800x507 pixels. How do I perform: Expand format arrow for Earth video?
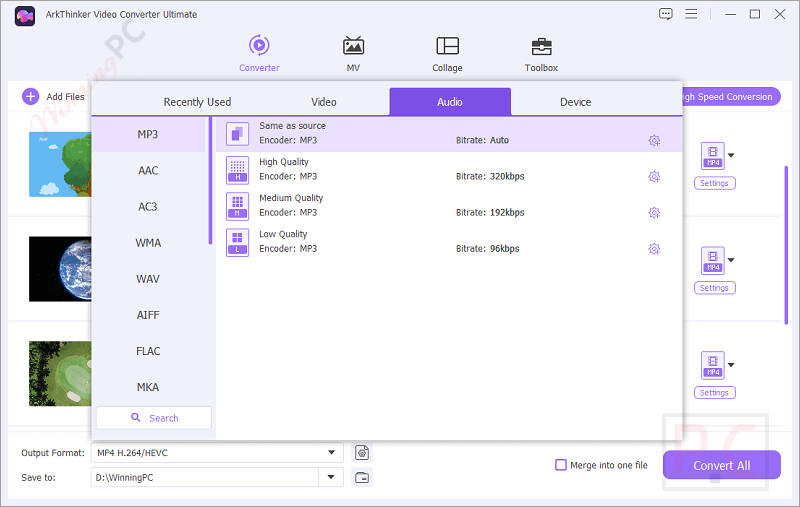pyautogui.click(x=731, y=260)
